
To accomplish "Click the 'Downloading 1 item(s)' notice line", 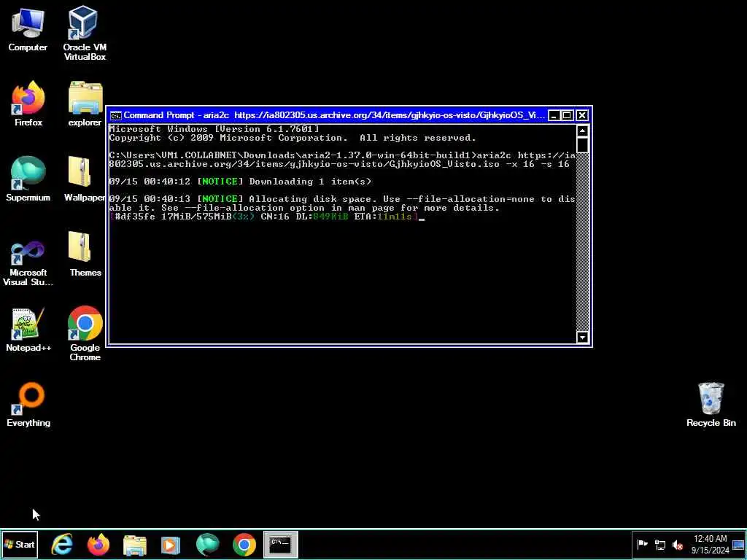I will tap(240, 182).
